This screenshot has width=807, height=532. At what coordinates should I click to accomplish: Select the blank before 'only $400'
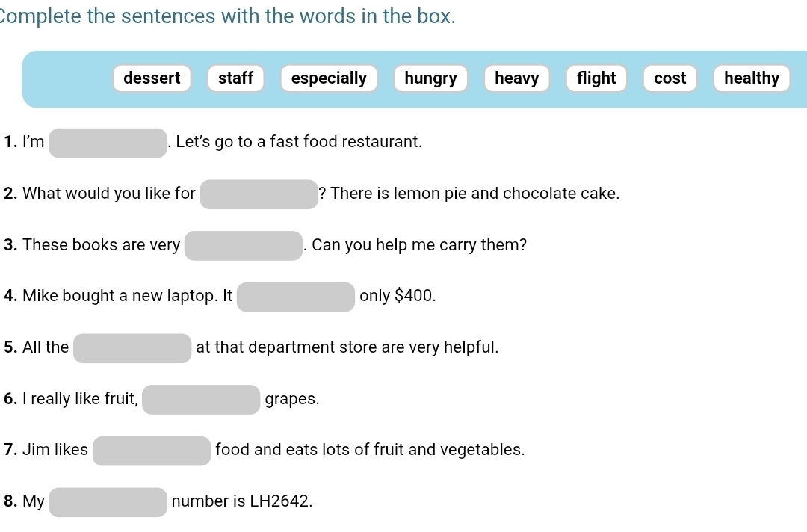click(296, 297)
